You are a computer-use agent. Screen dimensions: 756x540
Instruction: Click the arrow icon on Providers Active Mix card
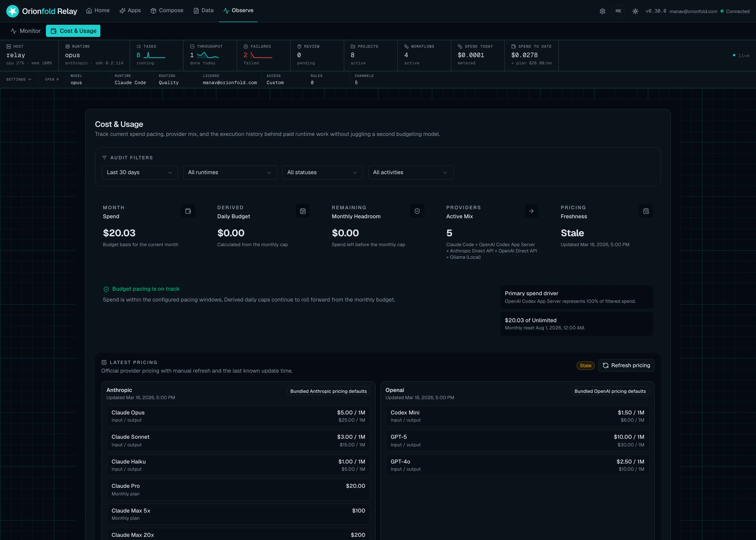pos(532,211)
